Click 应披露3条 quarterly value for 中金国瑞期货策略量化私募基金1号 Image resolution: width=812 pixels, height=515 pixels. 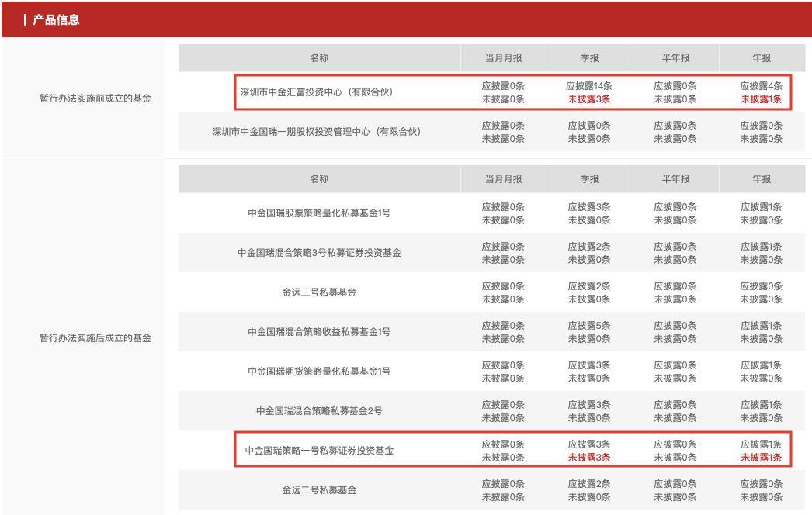tap(589, 365)
